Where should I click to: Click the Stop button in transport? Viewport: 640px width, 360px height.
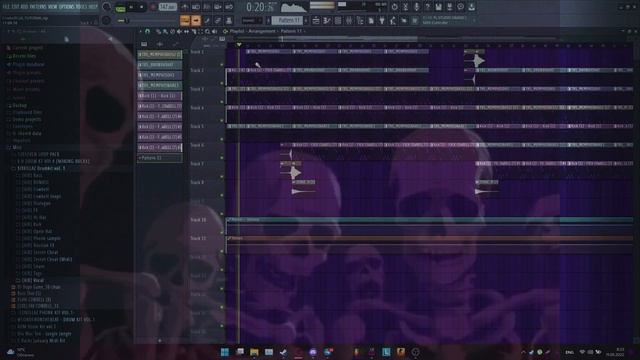[142, 7]
